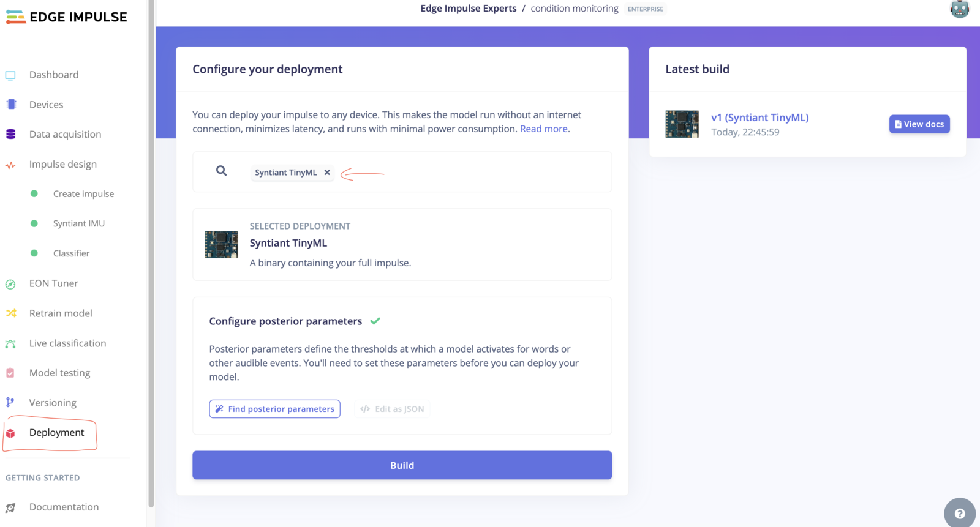Open Devices via chip icon
This screenshot has height=527, width=980.
click(x=11, y=105)
